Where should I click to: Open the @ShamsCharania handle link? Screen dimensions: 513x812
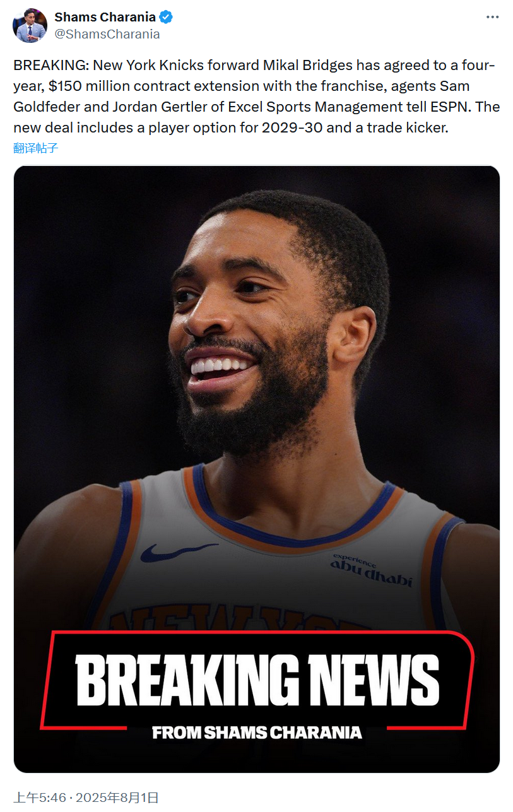[107, 35]
